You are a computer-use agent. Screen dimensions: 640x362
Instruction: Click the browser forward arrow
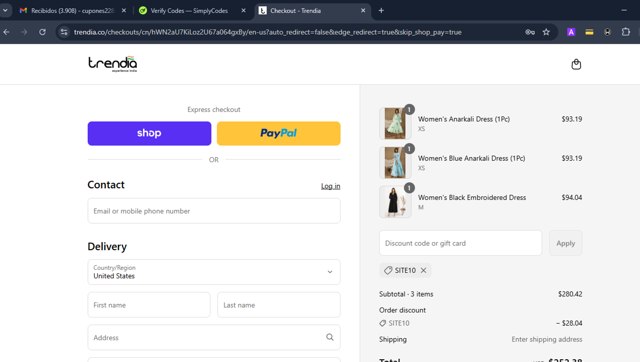24,32
